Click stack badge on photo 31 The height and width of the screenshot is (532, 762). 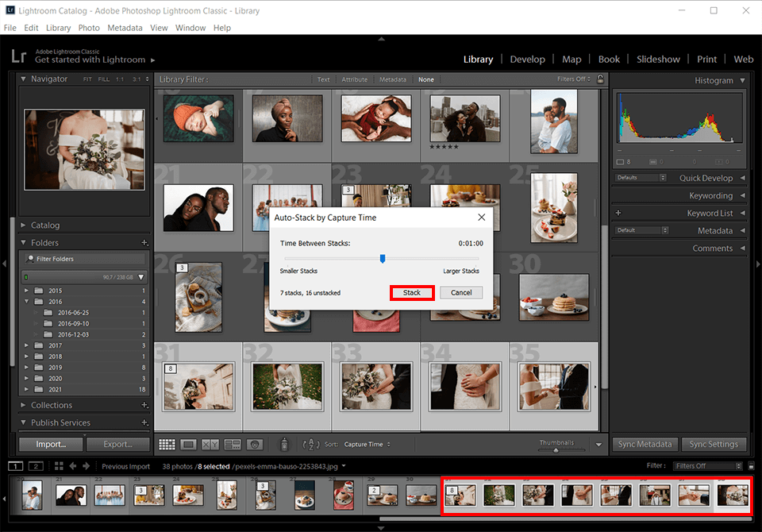click(x=170, y=368)
